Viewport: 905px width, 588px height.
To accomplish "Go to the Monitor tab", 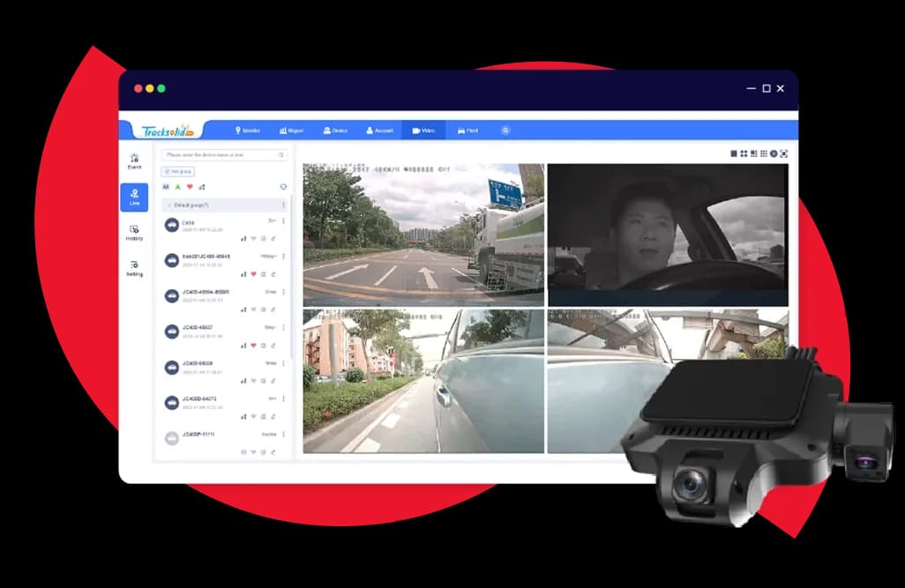I will [x=247, y=130].
